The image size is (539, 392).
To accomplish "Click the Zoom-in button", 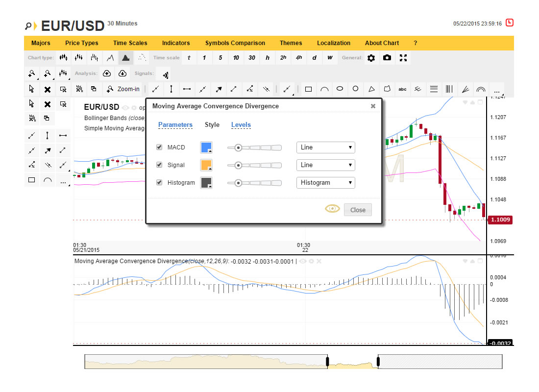I will [x=123, y=89].
